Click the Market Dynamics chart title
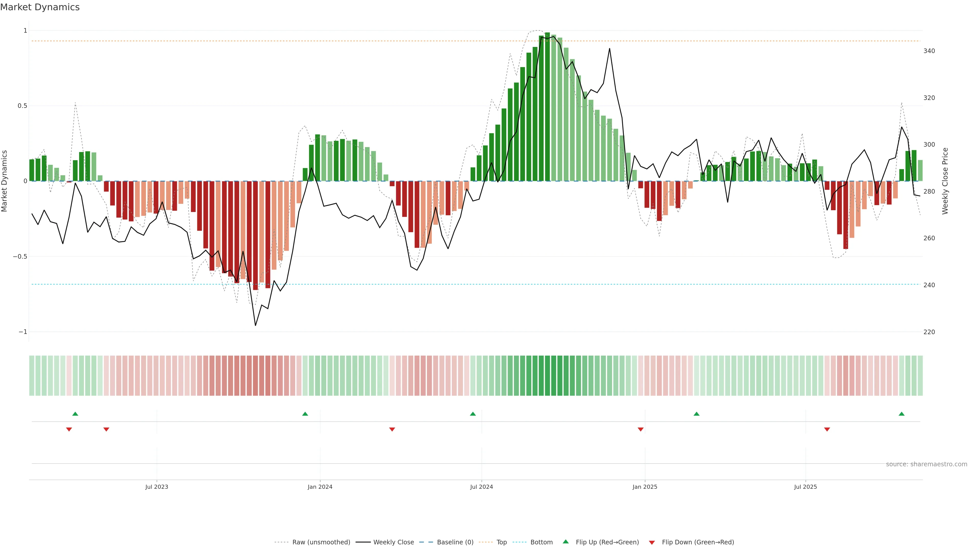Screen dimensions: 980x551 (x=40, y=7)
